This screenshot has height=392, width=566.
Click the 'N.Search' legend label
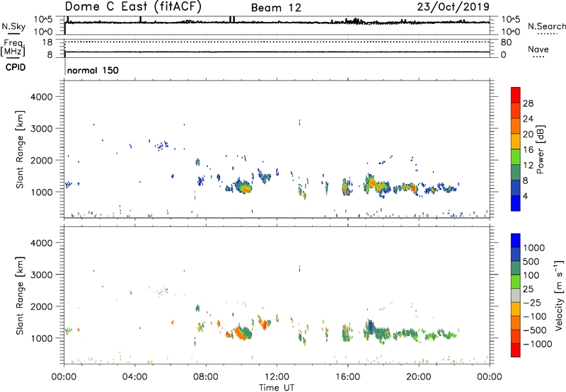tap(547, 26)
